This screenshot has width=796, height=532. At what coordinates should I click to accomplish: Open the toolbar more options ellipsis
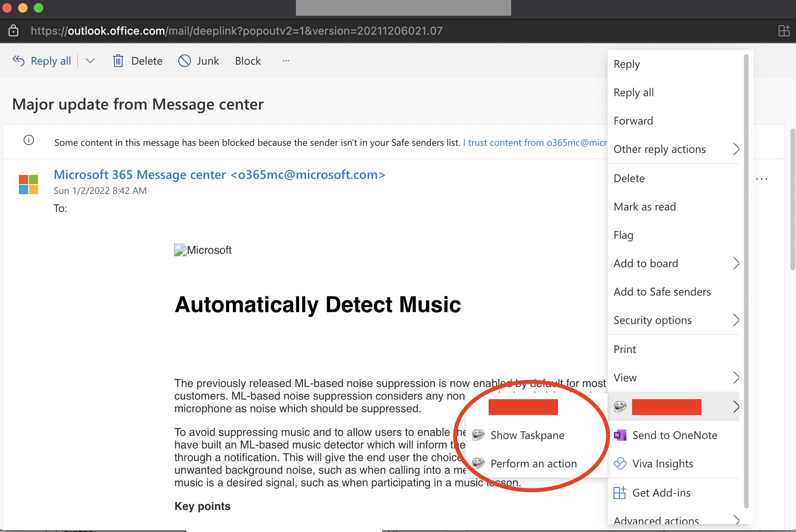286,61
